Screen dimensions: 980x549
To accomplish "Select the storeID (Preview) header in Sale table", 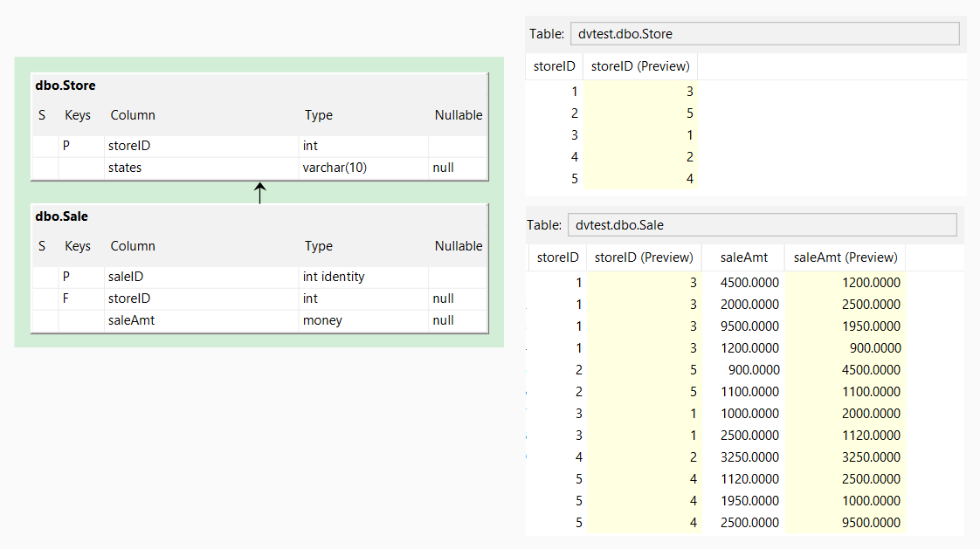I will click(x=644, y=257).
